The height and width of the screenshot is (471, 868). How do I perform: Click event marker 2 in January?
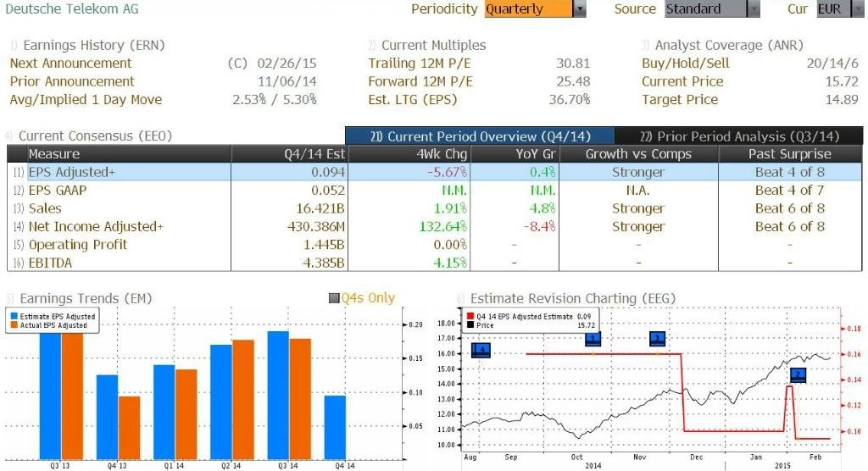pyautogui.click(x=798, y=375)
